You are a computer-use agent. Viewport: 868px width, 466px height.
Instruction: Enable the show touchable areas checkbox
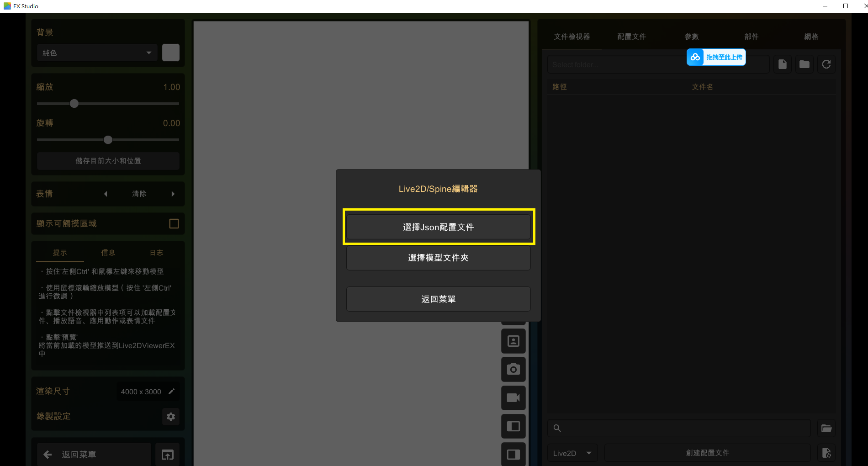[174, 223]
